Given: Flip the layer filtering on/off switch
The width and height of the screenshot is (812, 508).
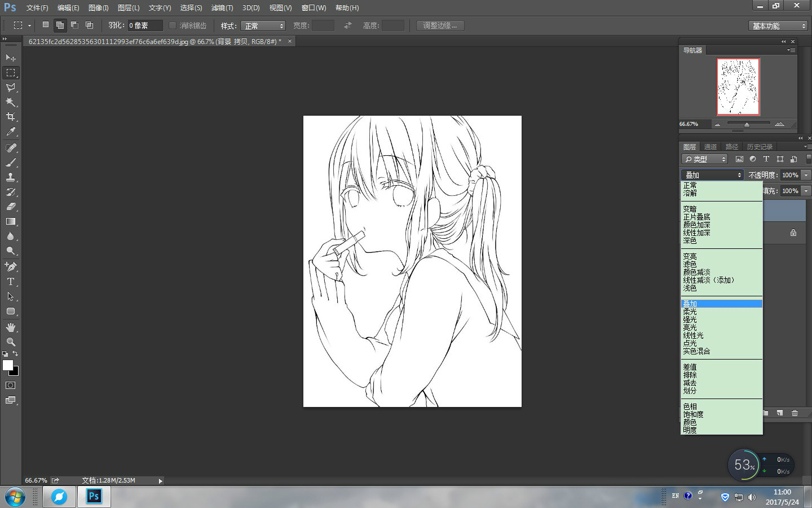Looking at the screenshot, I should (809, 159).
